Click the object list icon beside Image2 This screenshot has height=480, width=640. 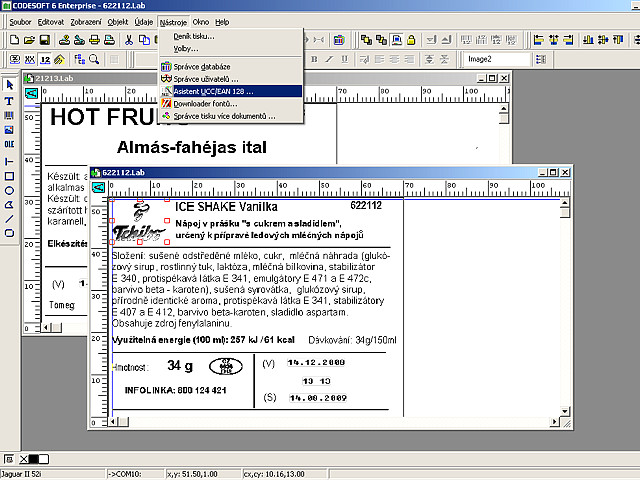[541, 60]
